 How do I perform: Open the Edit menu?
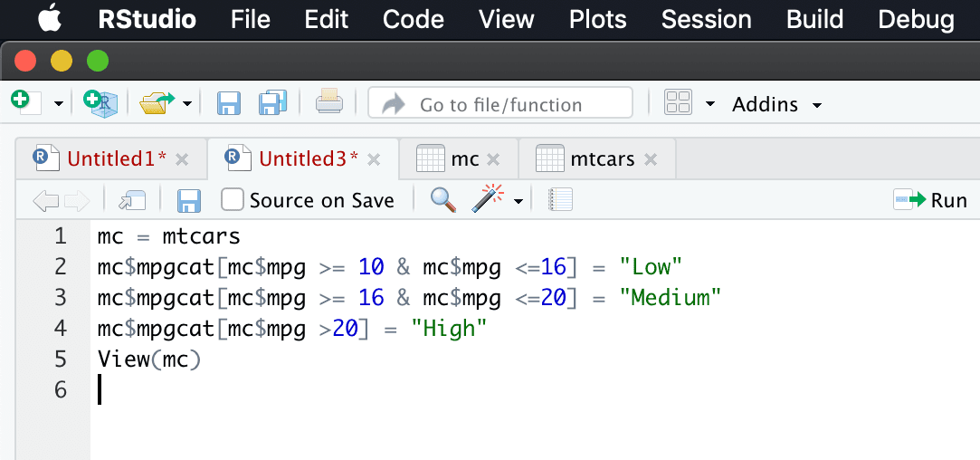326,19
